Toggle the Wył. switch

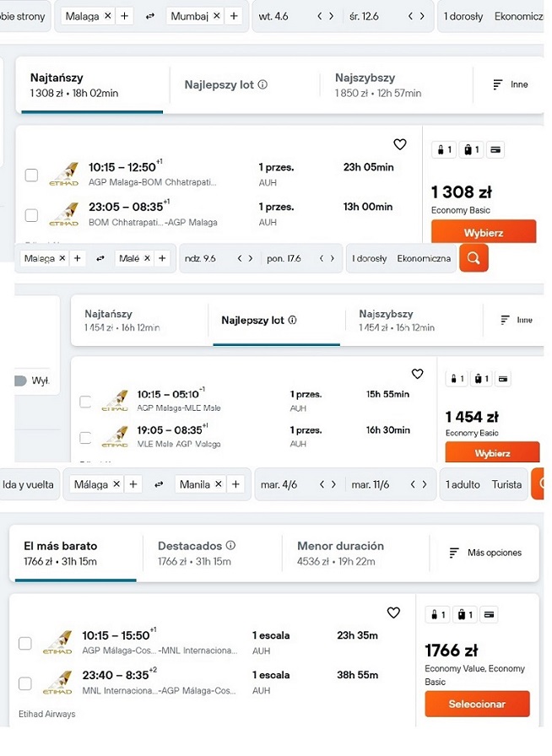[x=20, y=381]
